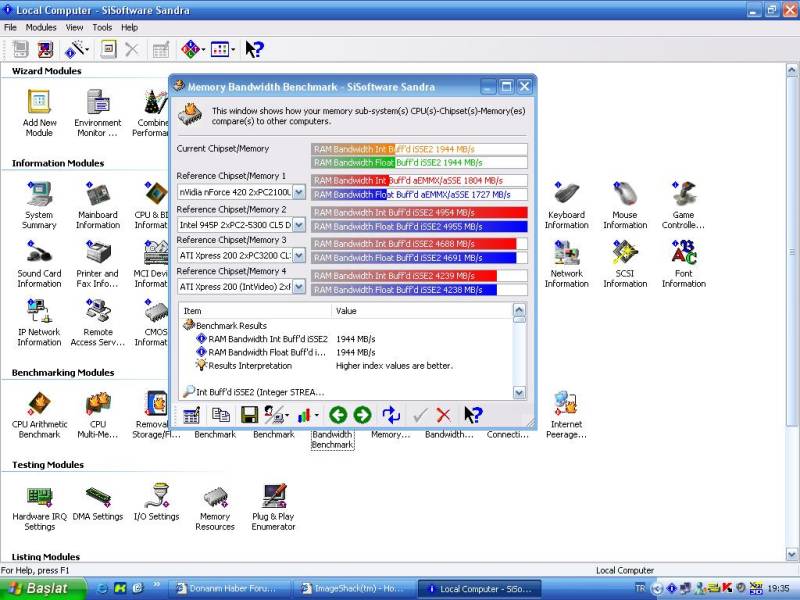The height and width of the screenshot is (600, 800).
Task: Open the Internet Peerage module
Action: (566, 415)
